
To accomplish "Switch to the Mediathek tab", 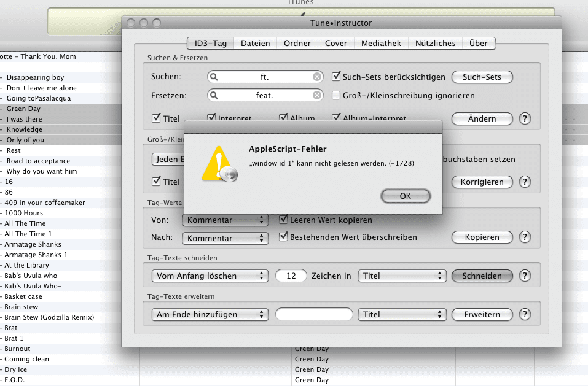I will coord(381,44).
